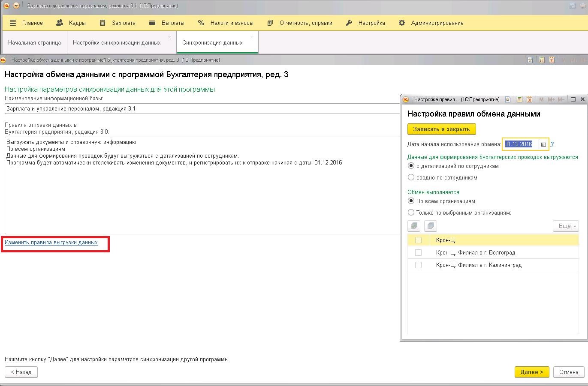This screenshot has height=386, width=588.
Task: Tick the Крон-Ц checkbox
Action: click(418, 240)
